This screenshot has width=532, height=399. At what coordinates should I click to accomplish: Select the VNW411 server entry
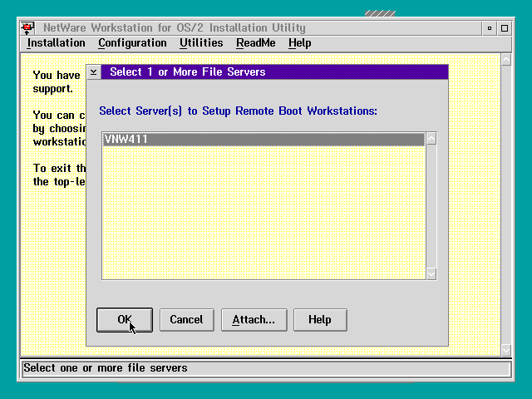click(x=264, y=140)
